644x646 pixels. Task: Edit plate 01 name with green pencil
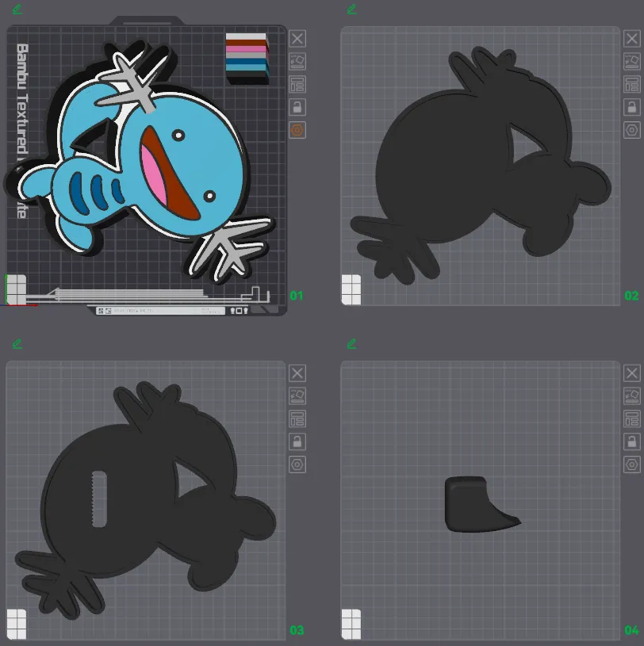pos(17,10)
